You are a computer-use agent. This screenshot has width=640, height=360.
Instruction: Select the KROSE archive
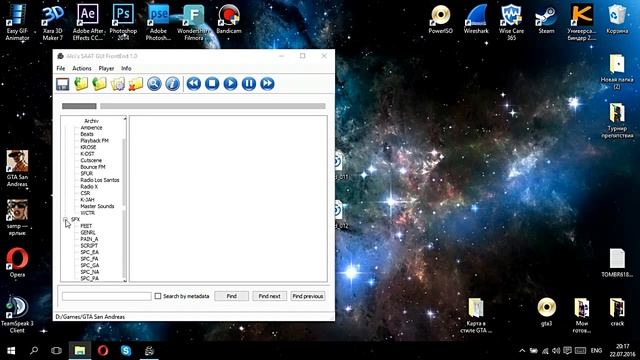88,147
